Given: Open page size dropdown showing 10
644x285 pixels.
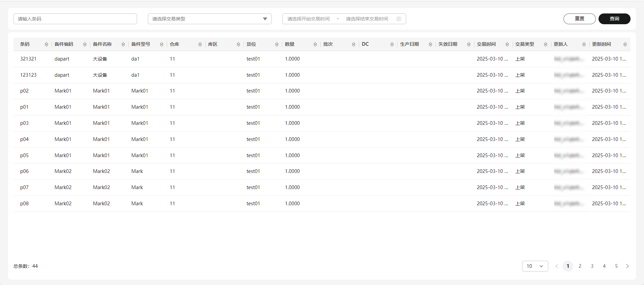Looking at the screenshot, I should tap(535, 266).
